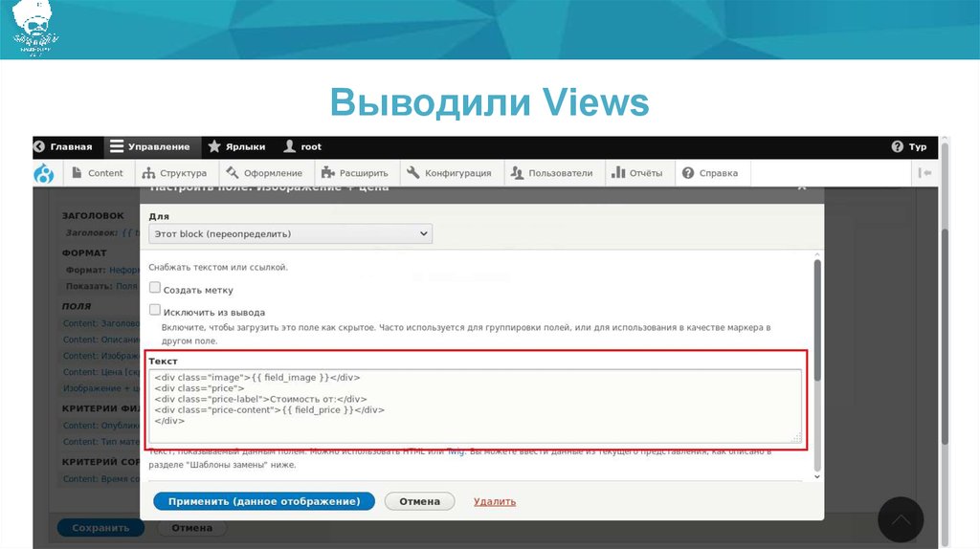Open the Ярлыки toolbar tab
The image size is (980, 549).
[237, 146]
